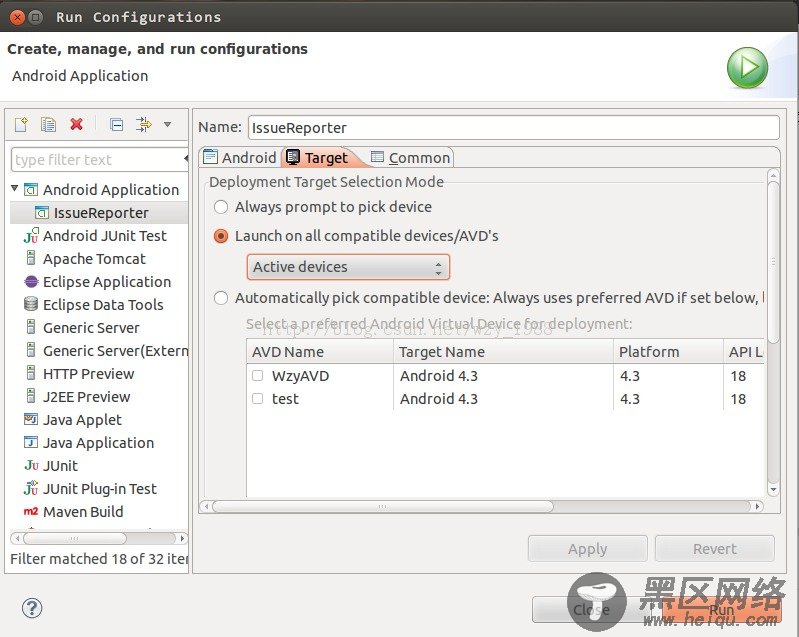Click the Platform column header
This screenshot has width=799, height=637.
pyautogui.click(x=668, y=352)
